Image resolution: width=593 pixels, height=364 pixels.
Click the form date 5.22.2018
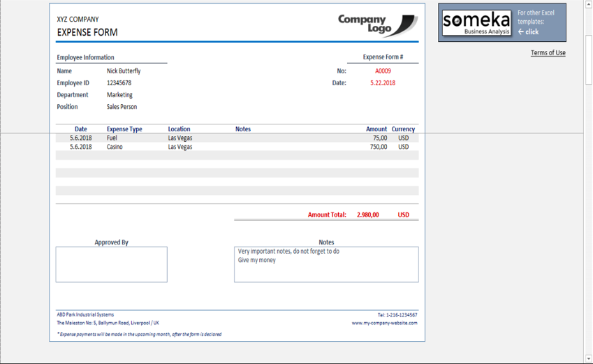(383, 83)
